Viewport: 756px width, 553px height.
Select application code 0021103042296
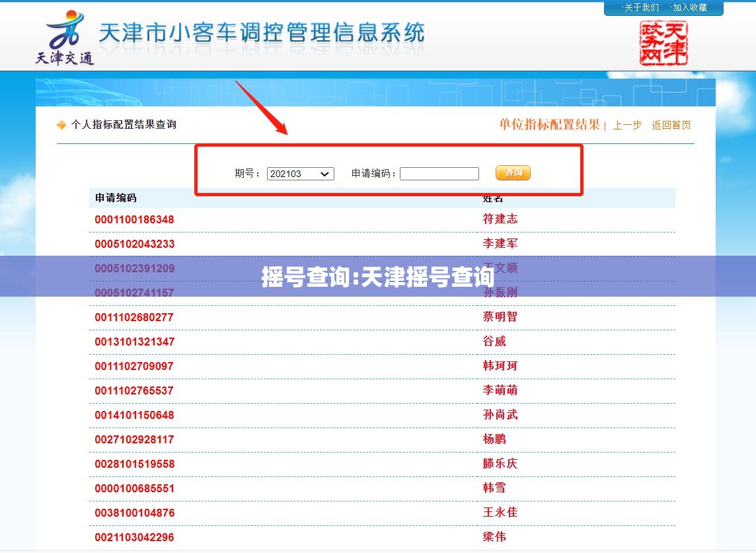[x=134, y=537]
